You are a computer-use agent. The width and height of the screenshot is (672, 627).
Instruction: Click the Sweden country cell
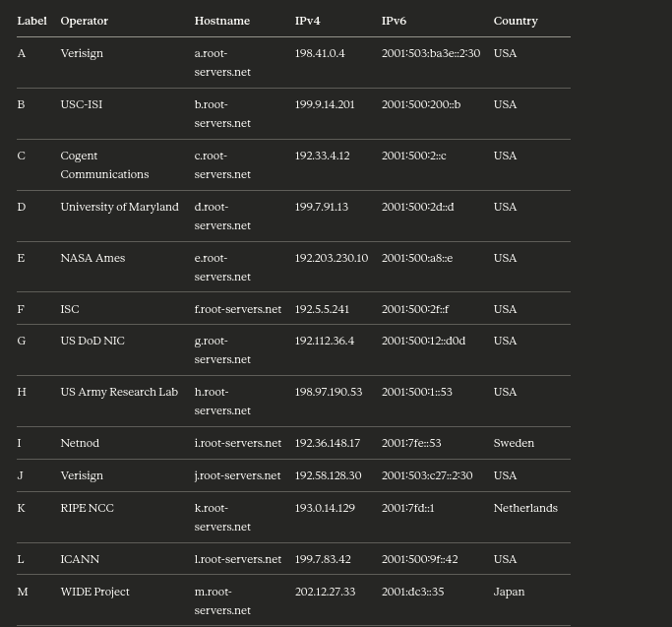coord(514,443)
